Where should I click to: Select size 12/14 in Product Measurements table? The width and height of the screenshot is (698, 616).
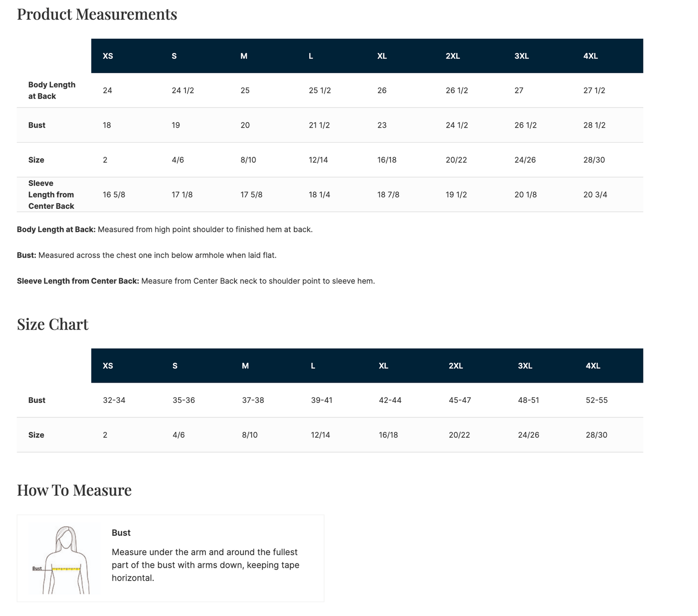(318, 160)
